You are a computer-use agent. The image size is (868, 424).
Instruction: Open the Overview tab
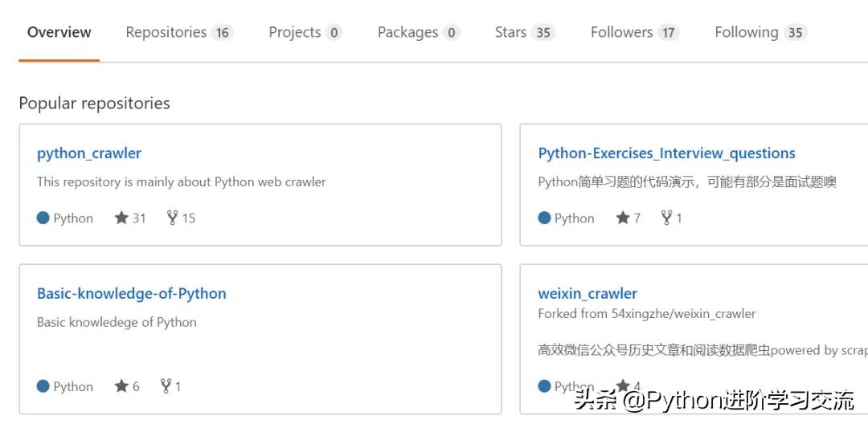click(59, 32)
